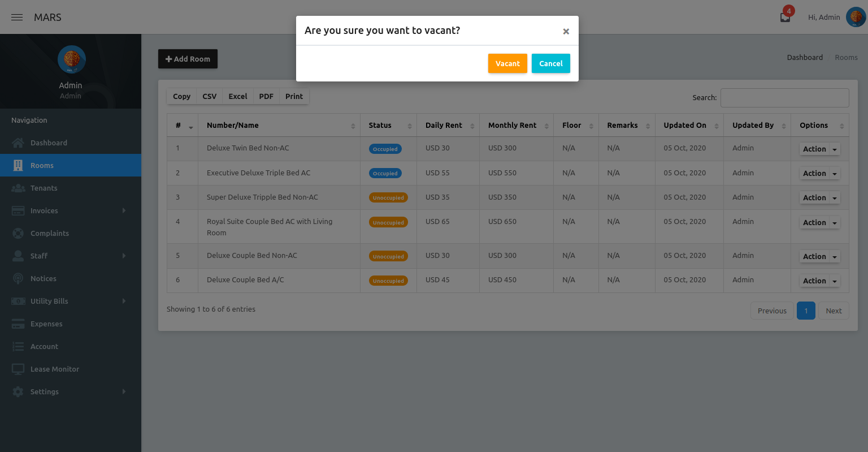Click the Account list icon in sidebar
Viewport: 868px width, 452px height.
click(x=19, y=346)
